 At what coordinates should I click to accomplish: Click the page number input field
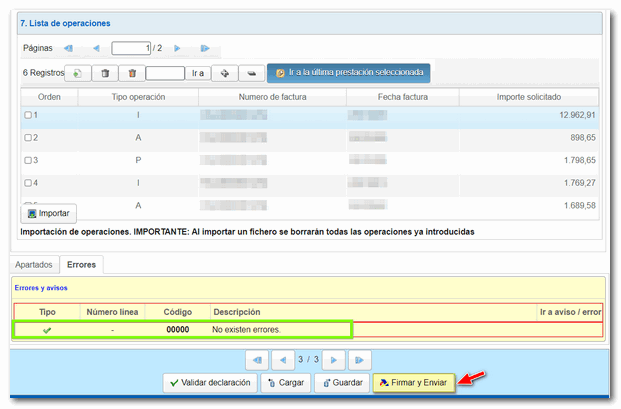click(x=128, y=48)
